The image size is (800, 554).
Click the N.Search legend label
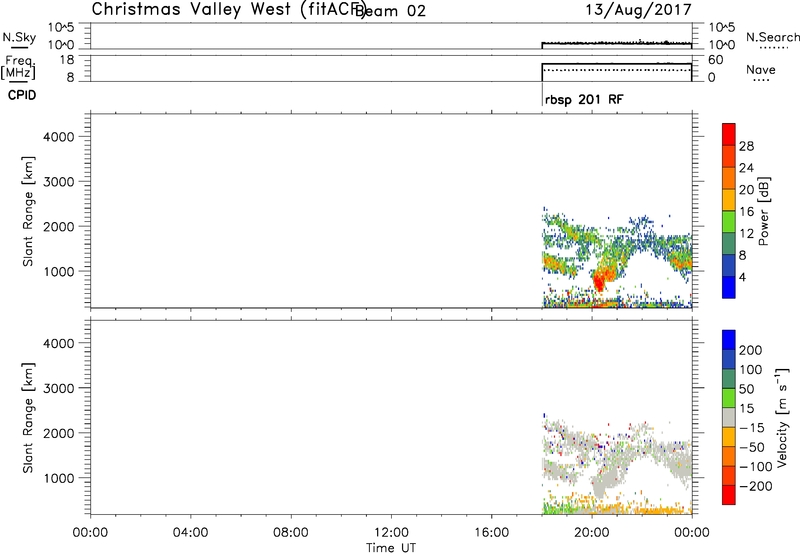(x=773, y=37)
